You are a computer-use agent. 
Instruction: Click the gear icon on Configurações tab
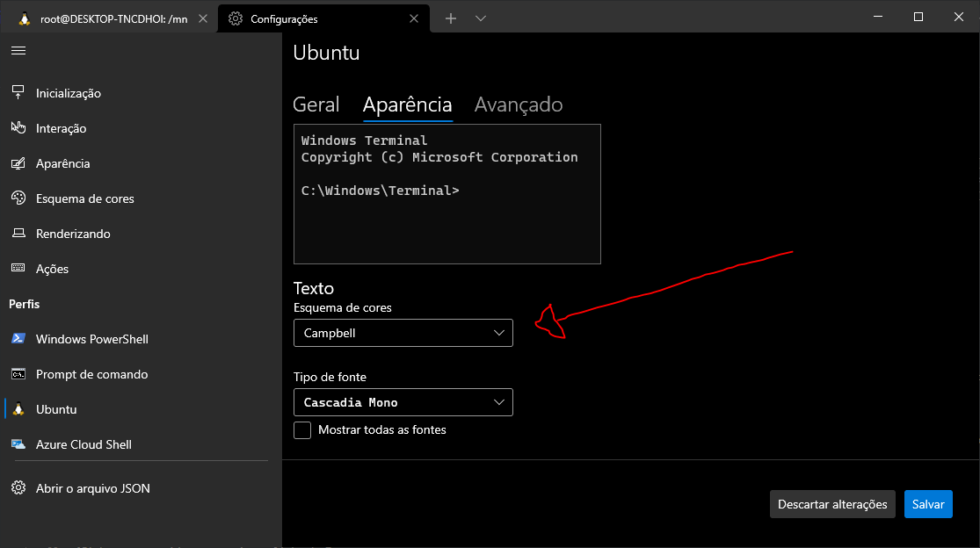236,18
